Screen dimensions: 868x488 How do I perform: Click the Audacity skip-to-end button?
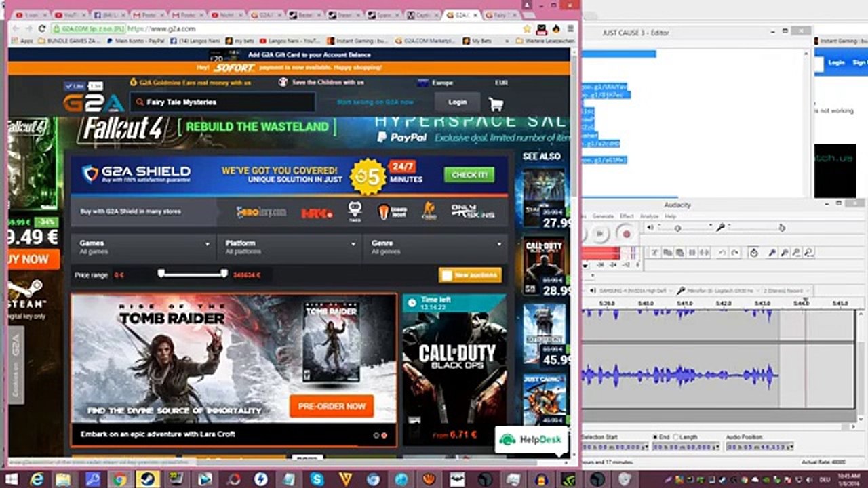click(600, 234)
